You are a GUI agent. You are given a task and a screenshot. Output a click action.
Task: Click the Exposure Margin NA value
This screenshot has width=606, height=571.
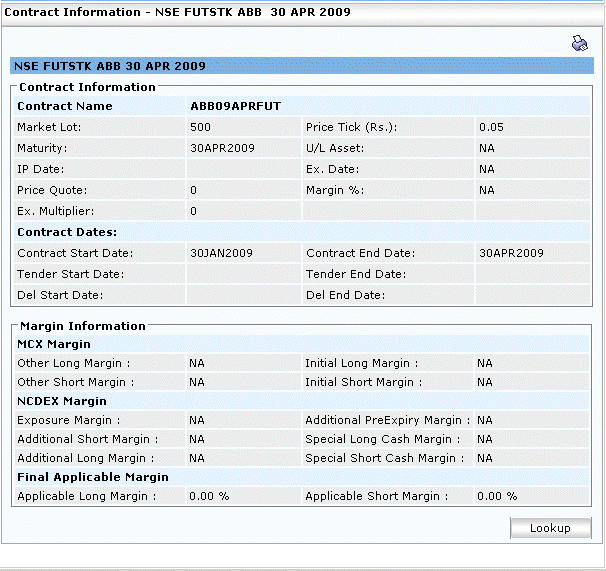[197, 421]
